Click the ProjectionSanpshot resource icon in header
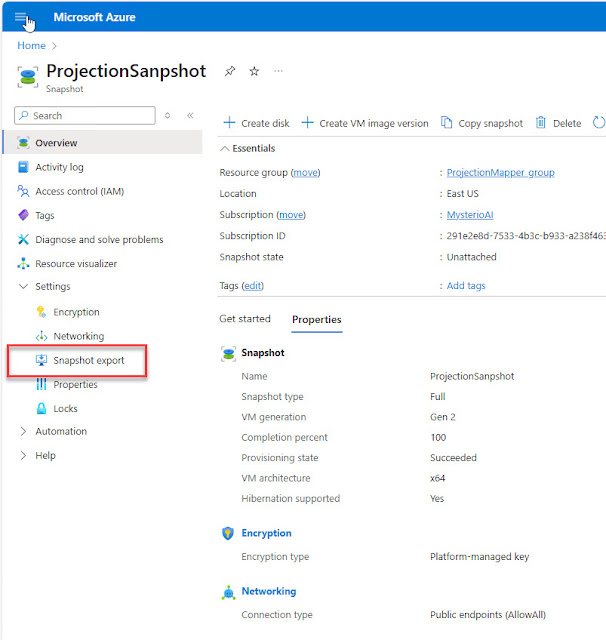 coord(28,77)
